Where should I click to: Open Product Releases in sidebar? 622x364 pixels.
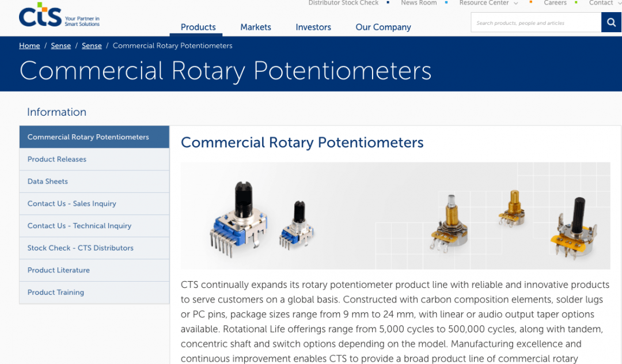pyautogui.click(x=94, y=159)
